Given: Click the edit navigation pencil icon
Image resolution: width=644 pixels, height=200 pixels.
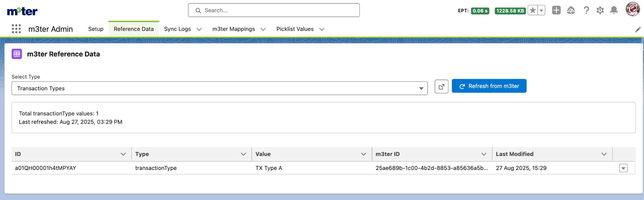Looking at the screenshot, I should pos(638,30).
